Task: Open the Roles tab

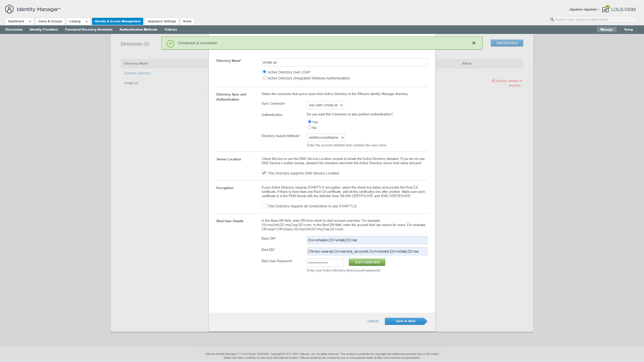Action: (187, 21)
